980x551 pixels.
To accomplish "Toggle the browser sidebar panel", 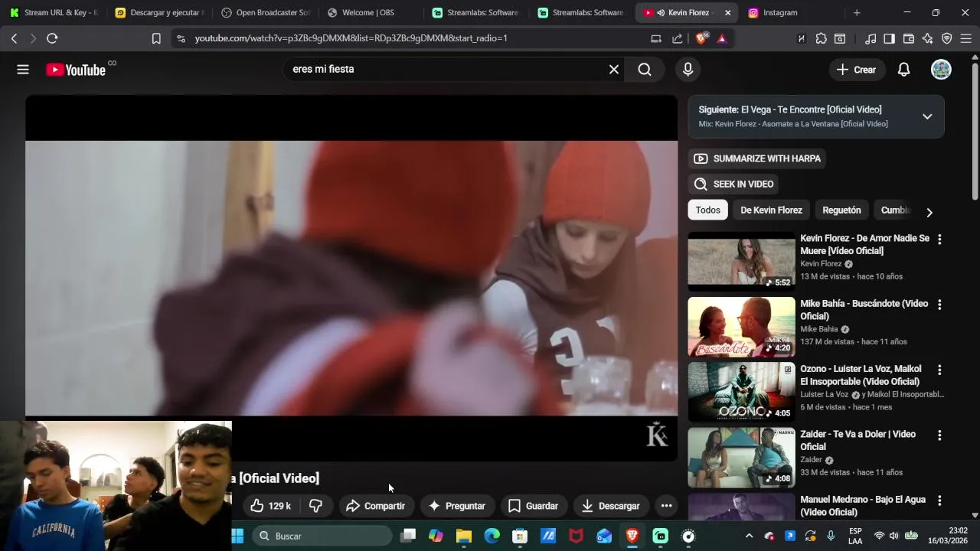I will 889,38.
